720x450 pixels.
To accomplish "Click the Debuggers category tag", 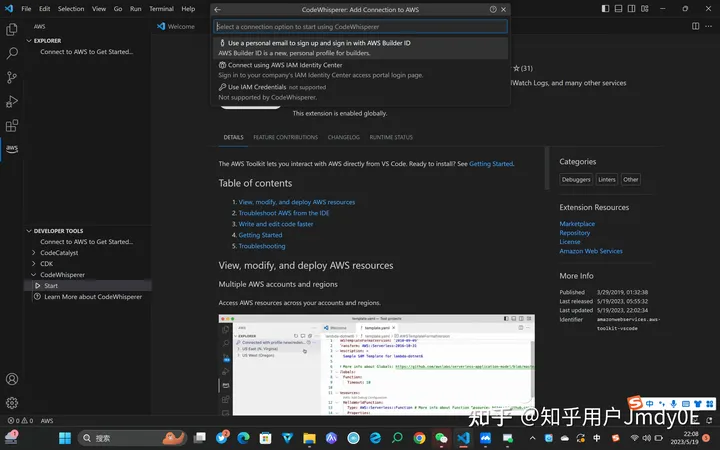I will [576, 180].
